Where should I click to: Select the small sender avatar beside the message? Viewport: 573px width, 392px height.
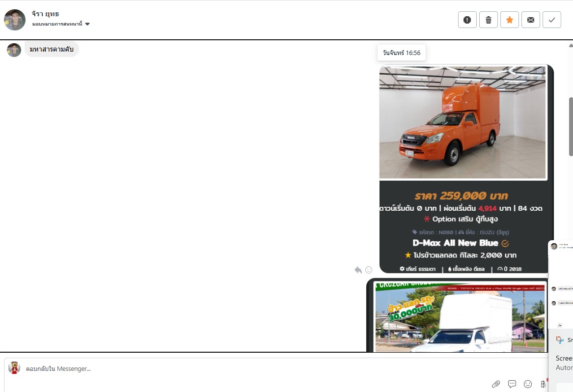14,50
